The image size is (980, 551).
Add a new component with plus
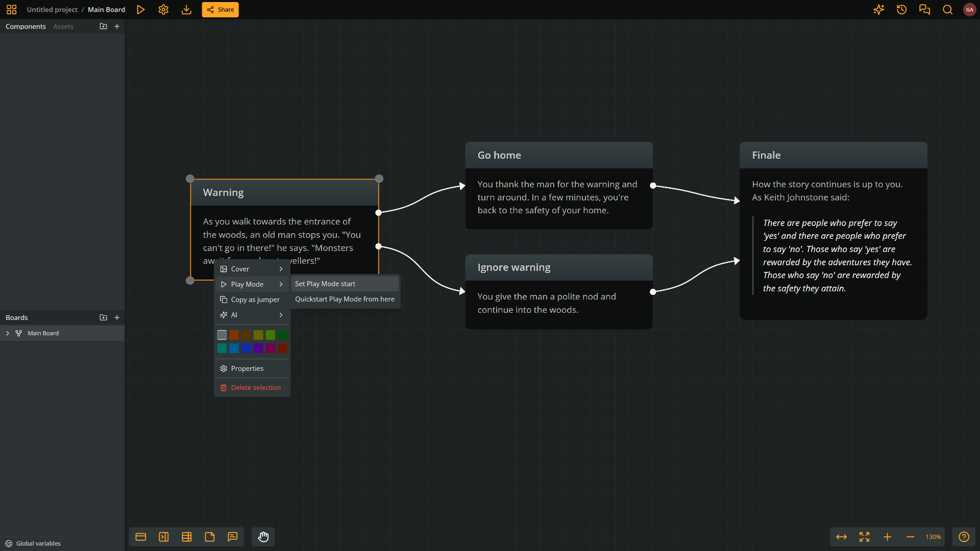(117, 26)
